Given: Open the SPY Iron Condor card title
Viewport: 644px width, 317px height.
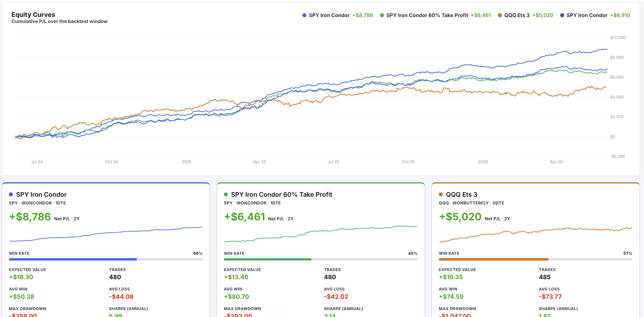Looking at the screenshot, I should tap(41, 195).
